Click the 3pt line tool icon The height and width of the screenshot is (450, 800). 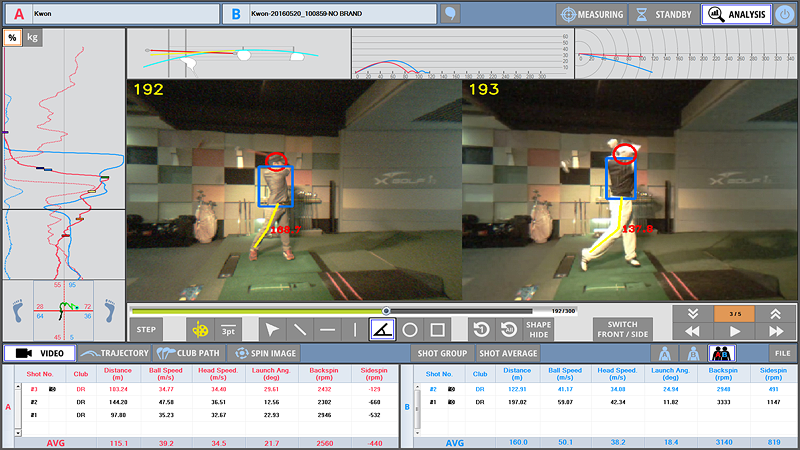228,330
